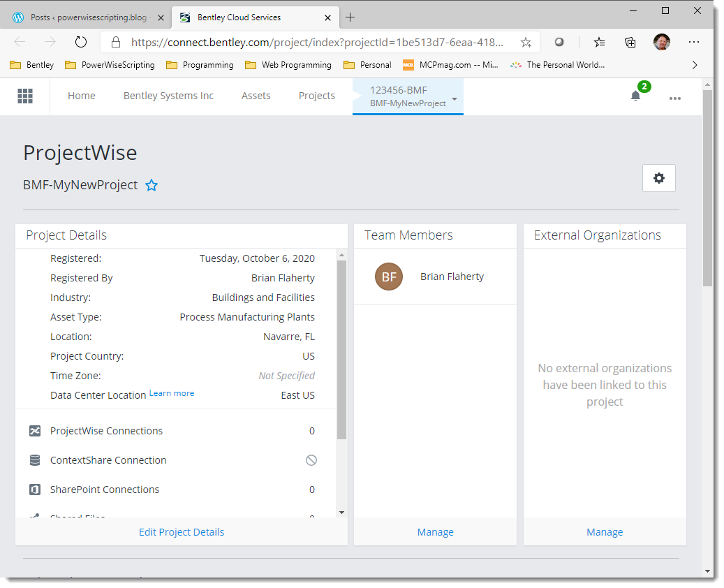Click the Learn more link beside Data Center Location
Screen dimensions: 724x588
pyautogui.click(x=171, y=392)
